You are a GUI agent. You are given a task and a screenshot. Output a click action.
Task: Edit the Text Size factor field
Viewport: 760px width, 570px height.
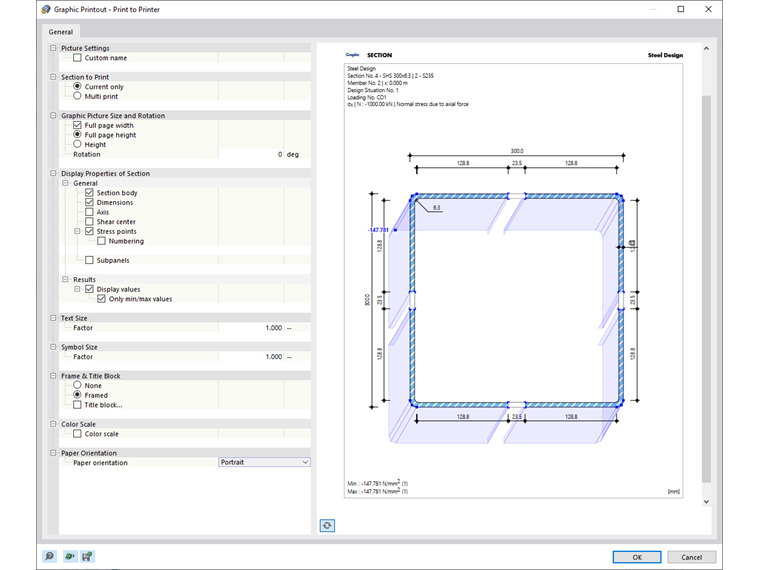tap(251, 328)
